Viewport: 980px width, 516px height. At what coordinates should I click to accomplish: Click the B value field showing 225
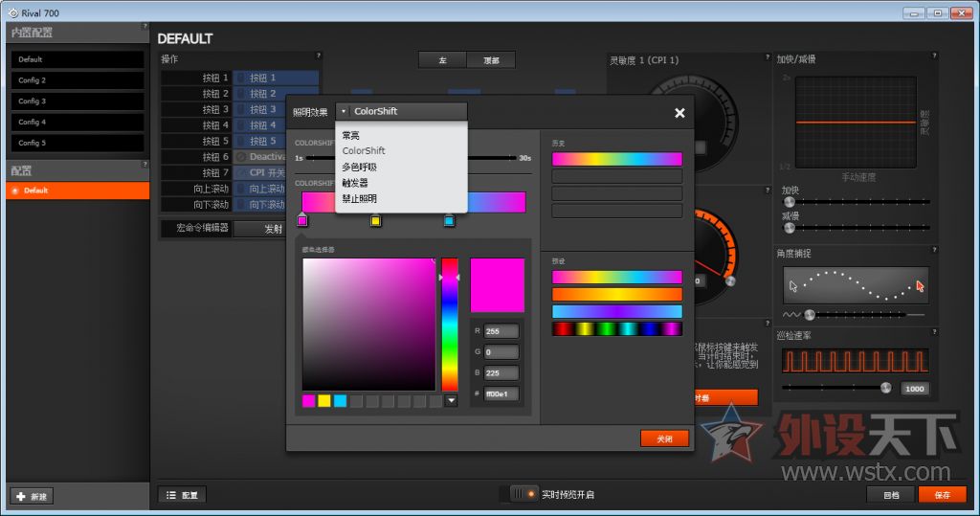(x=501, y=372)
